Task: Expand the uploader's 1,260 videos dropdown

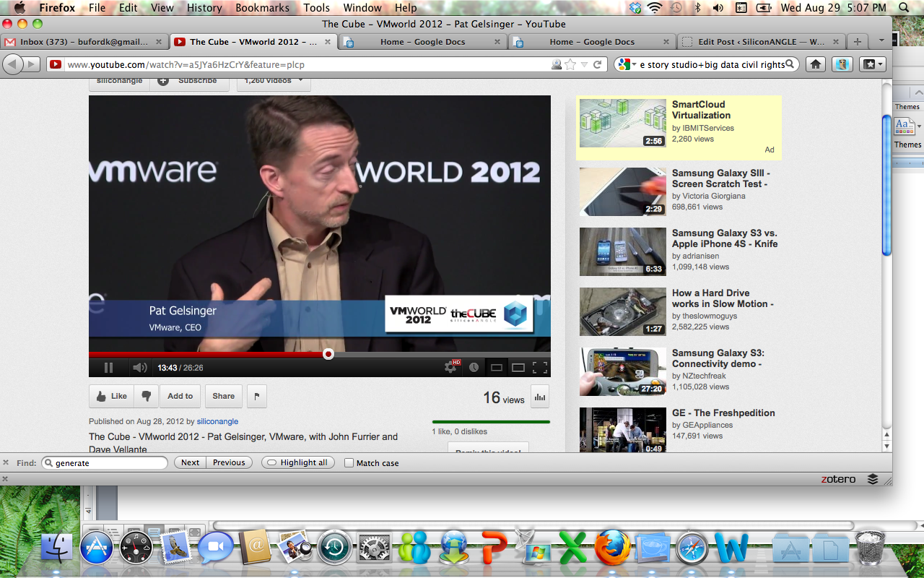Action: click(274, 80)
